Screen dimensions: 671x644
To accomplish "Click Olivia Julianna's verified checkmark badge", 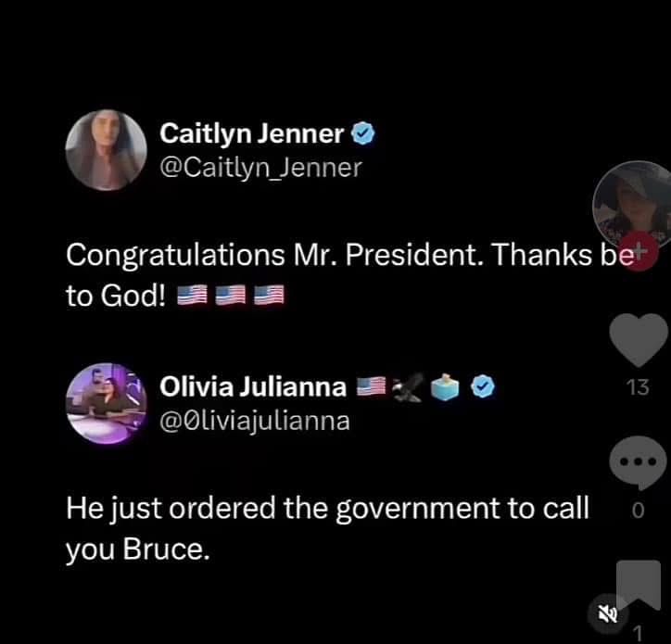I will pos(483,386).
